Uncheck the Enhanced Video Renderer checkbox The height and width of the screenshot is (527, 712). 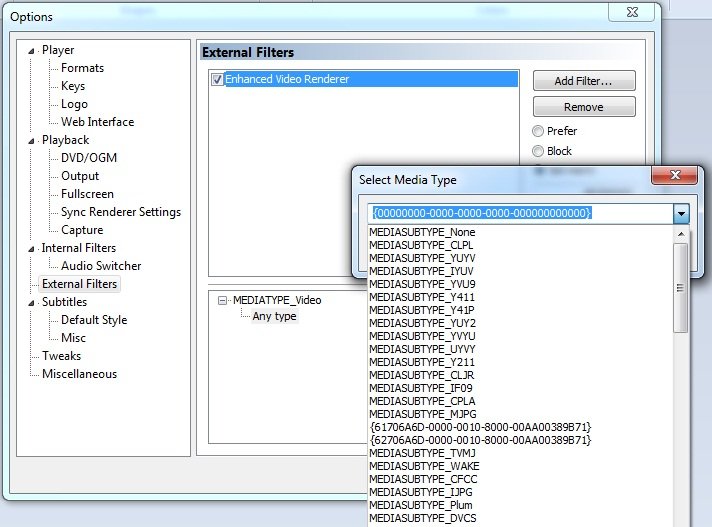[218, 79]
